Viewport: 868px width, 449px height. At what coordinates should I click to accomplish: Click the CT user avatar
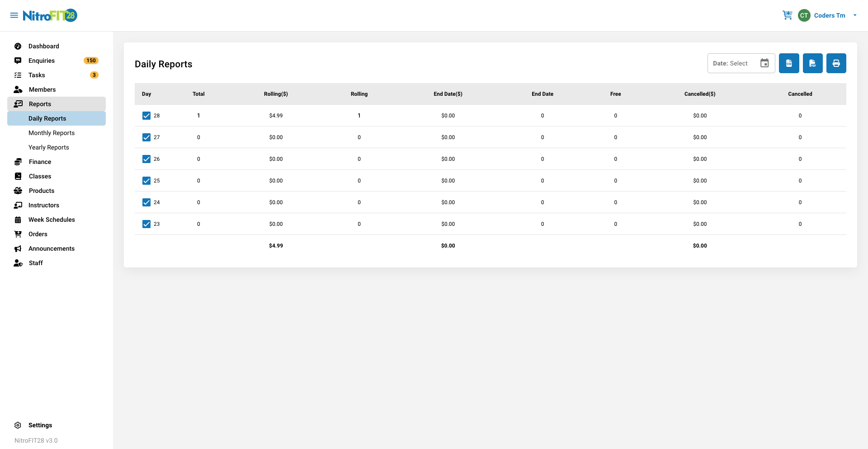coord(804,15)
